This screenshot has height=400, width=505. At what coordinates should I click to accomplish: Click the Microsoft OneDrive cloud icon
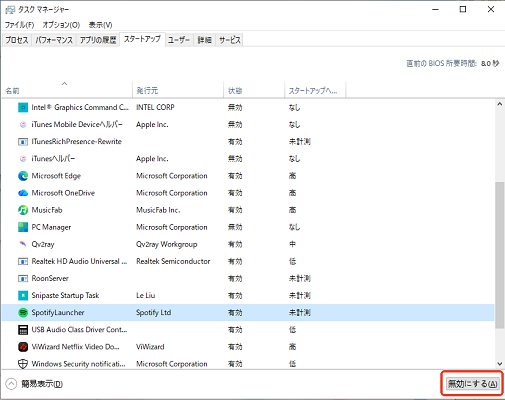coord(23,193)
